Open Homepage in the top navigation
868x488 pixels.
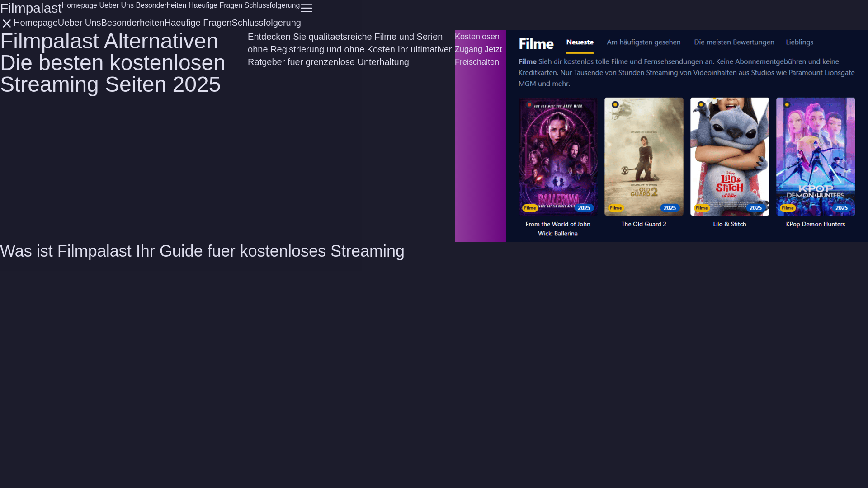coord(80,5)
